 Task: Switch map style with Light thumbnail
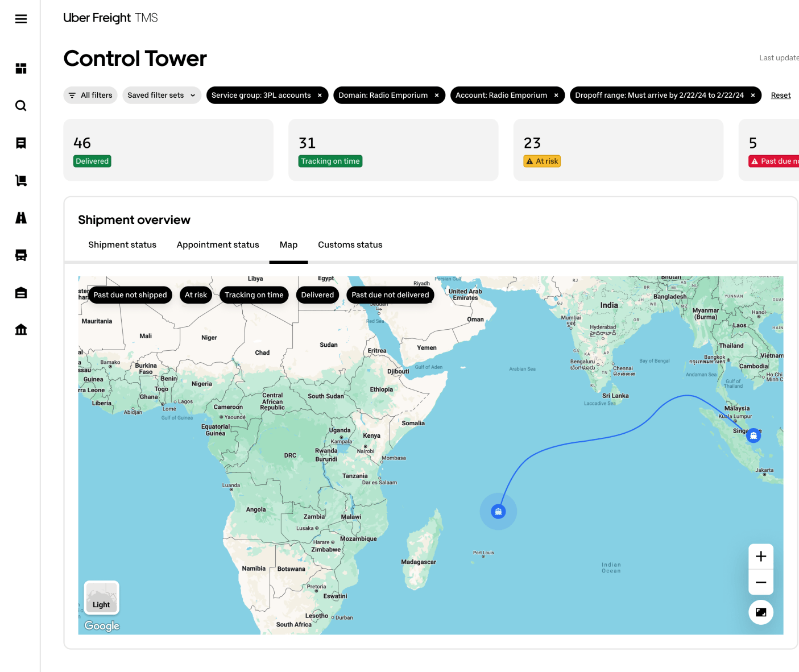coord(102,598)
